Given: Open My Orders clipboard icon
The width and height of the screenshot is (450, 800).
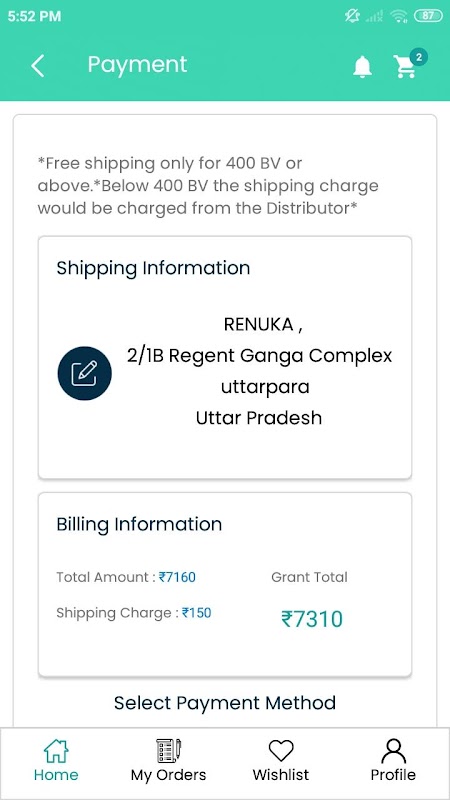Looking at the screenshot, I should click(168, 751).
